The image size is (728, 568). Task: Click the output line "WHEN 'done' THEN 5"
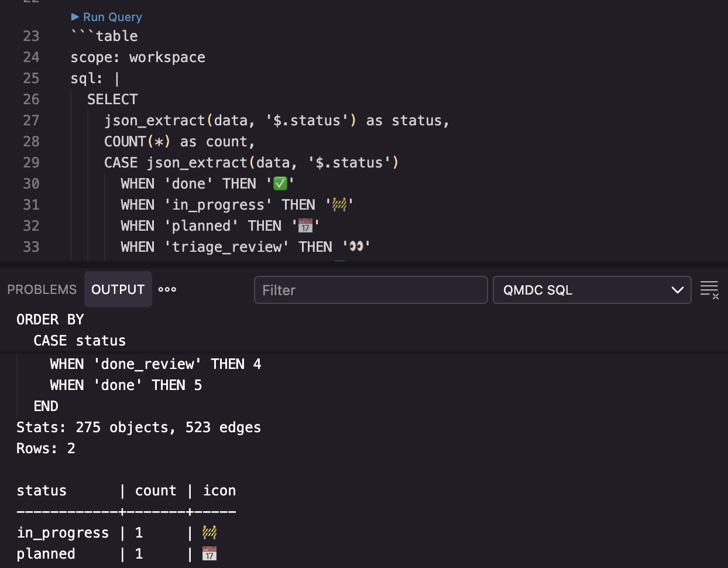[126, 385]
